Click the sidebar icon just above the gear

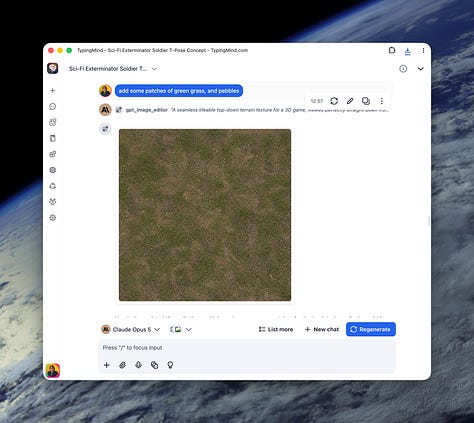(53, 202)
